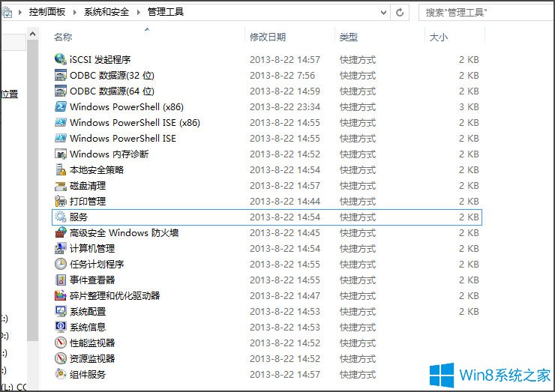This screenshot has height=392, width=555.
Task: Click the refresh button in address bar
Action: click(x=400, y=13)
